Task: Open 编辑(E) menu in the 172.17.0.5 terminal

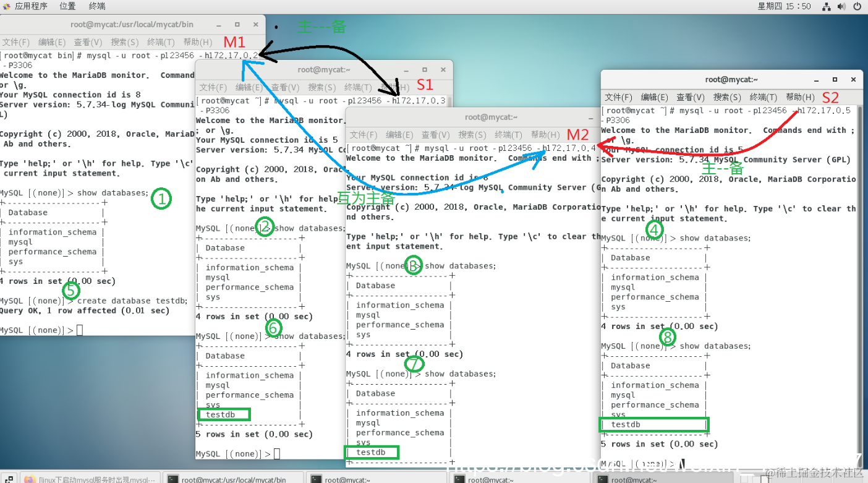Action: (655, 97)
